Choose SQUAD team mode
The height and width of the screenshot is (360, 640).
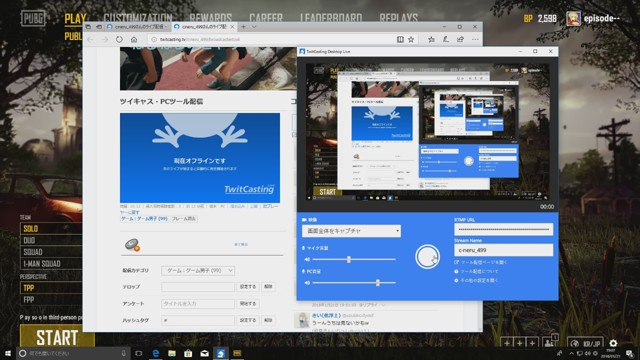point(51,252)
